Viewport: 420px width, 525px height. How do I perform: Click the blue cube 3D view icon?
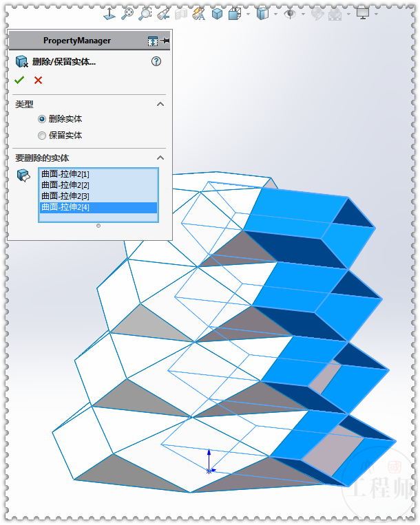(218, 14)
